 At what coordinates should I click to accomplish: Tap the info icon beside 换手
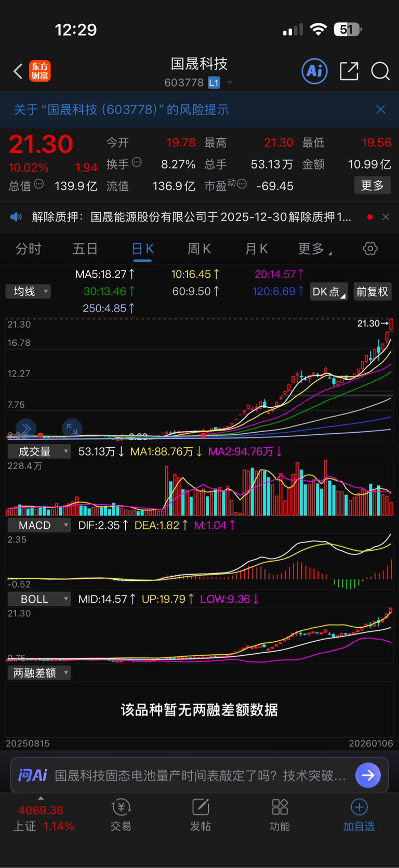137,162
